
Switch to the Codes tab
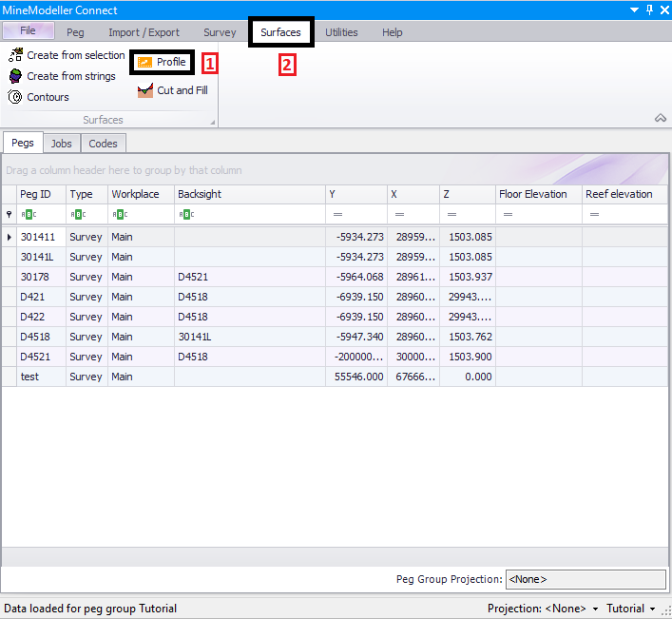(x=103, y=144)
